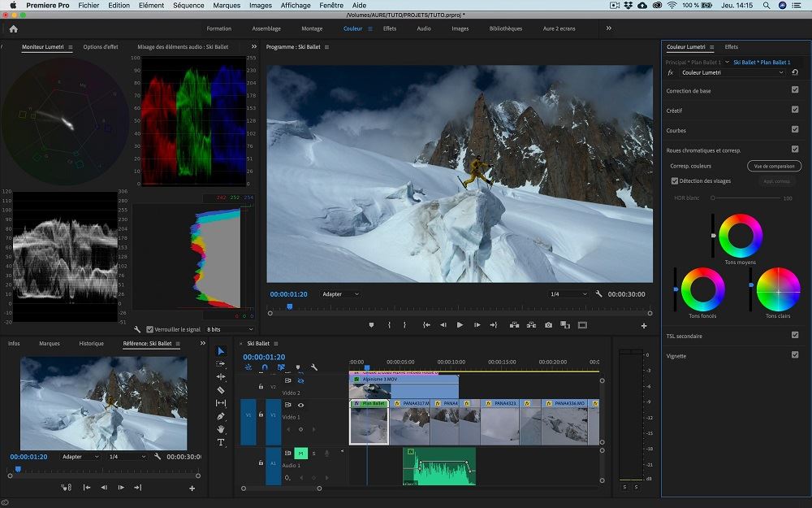
Task: Uncheck the Vignette section checkbox
Action: coord(795,355)
